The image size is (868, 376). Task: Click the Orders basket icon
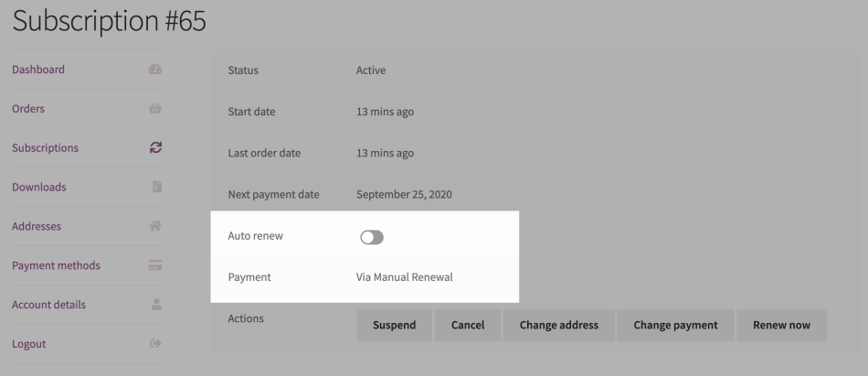154,109
